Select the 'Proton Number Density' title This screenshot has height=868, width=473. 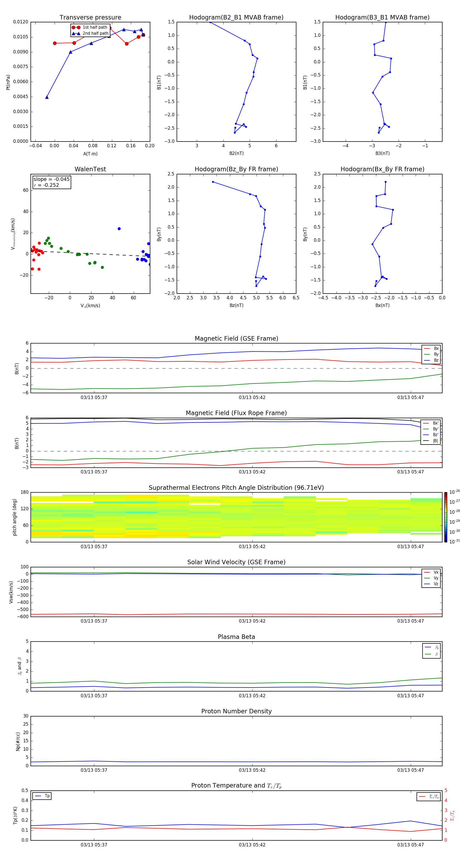(x=236, y=711)
